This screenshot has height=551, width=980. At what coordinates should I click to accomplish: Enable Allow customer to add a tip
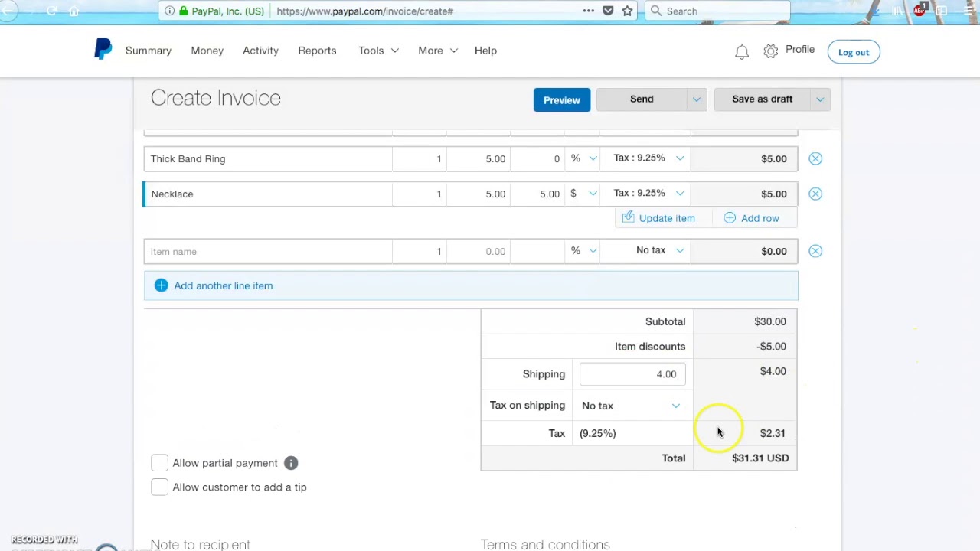pyautogui.click(x=159, y=487)
